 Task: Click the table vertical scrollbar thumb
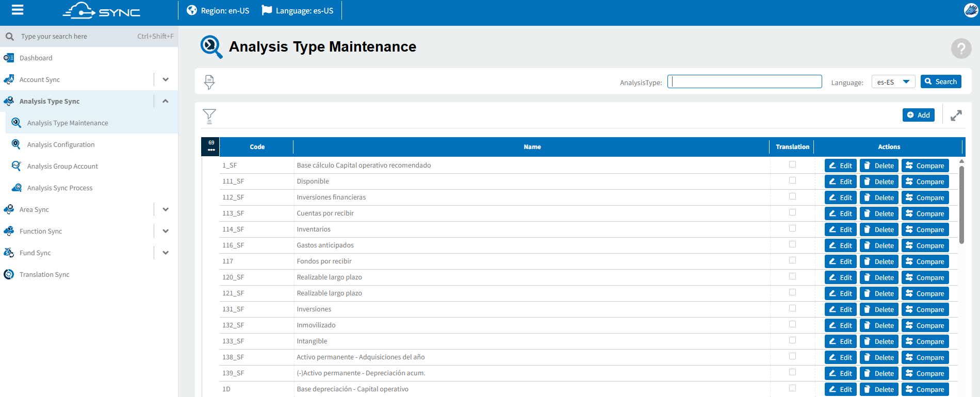pos(961,204)
